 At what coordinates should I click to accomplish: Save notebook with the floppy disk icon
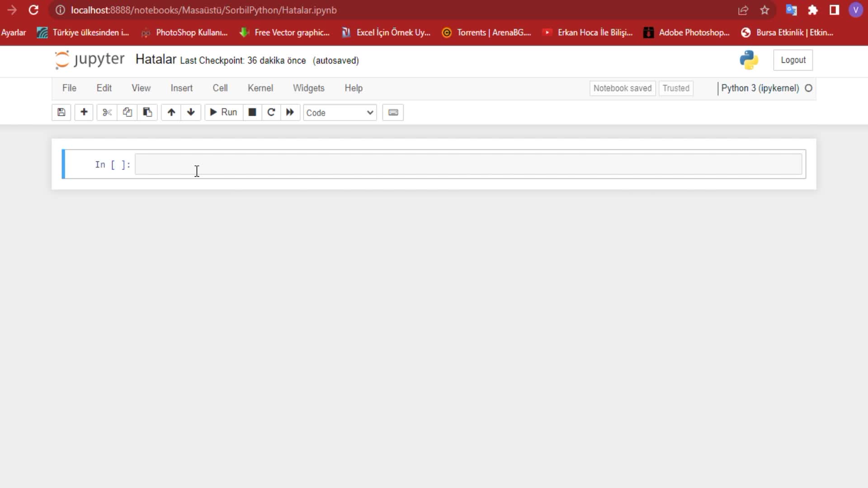point(61,113)
